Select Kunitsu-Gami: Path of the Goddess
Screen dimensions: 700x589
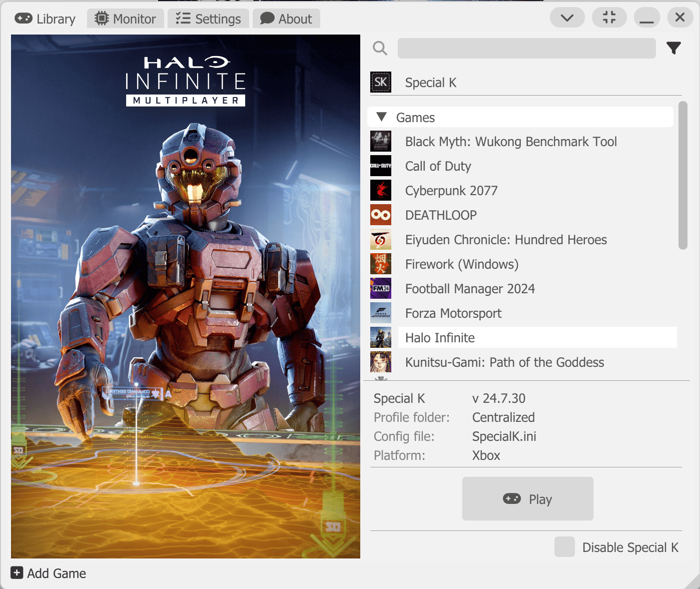504,362
